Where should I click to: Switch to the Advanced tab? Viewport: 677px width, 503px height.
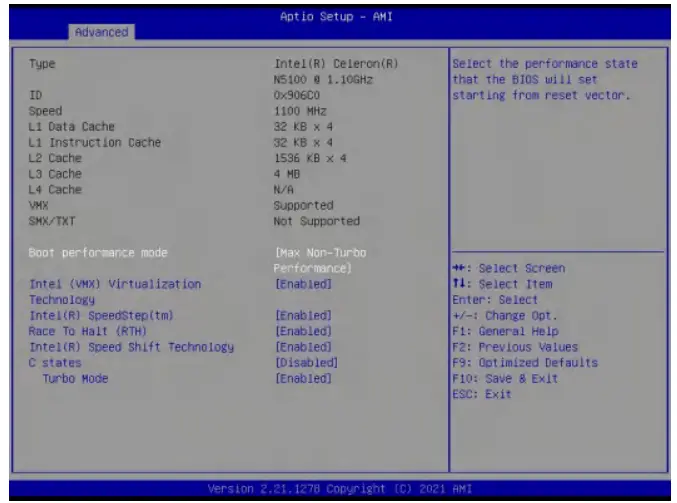point(101,32)
